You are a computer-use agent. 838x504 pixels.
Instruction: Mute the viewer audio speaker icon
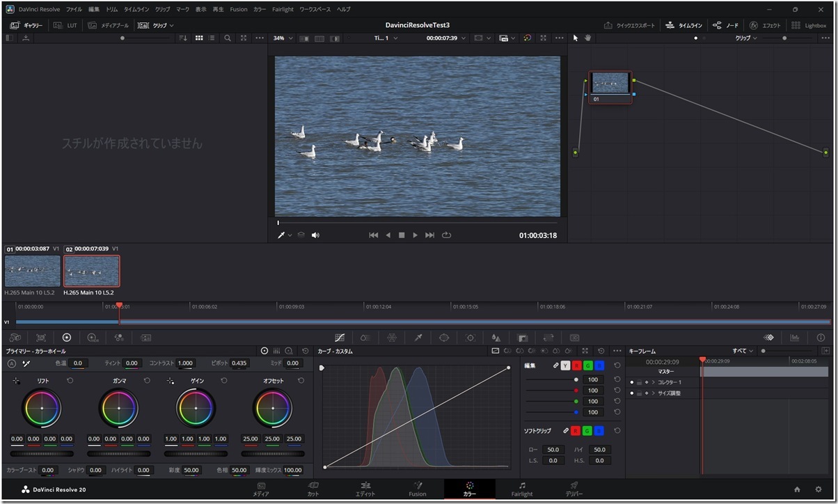tap(315, 235)
